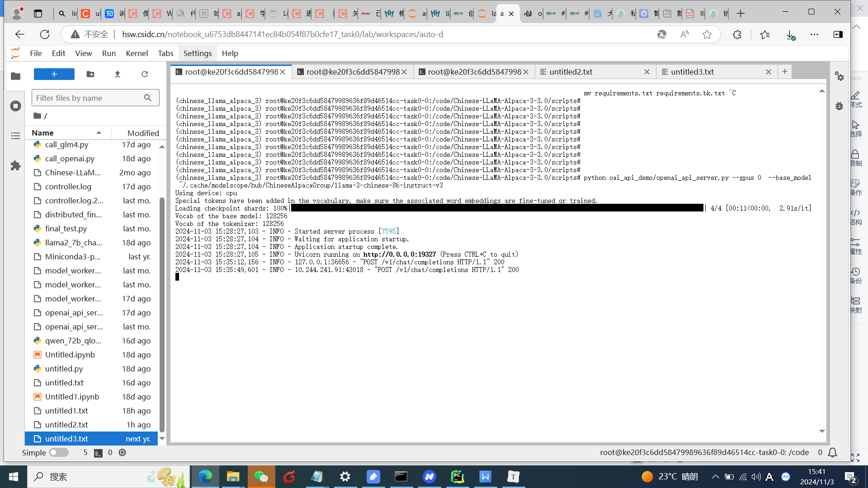Click the New Folder icon
868x488 pixels.
click(90, 74)
